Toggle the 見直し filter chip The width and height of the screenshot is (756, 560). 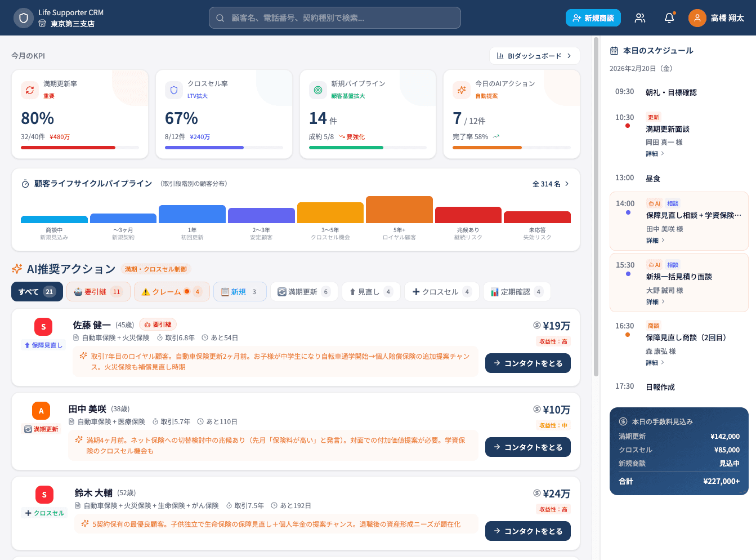click(371, 291)
